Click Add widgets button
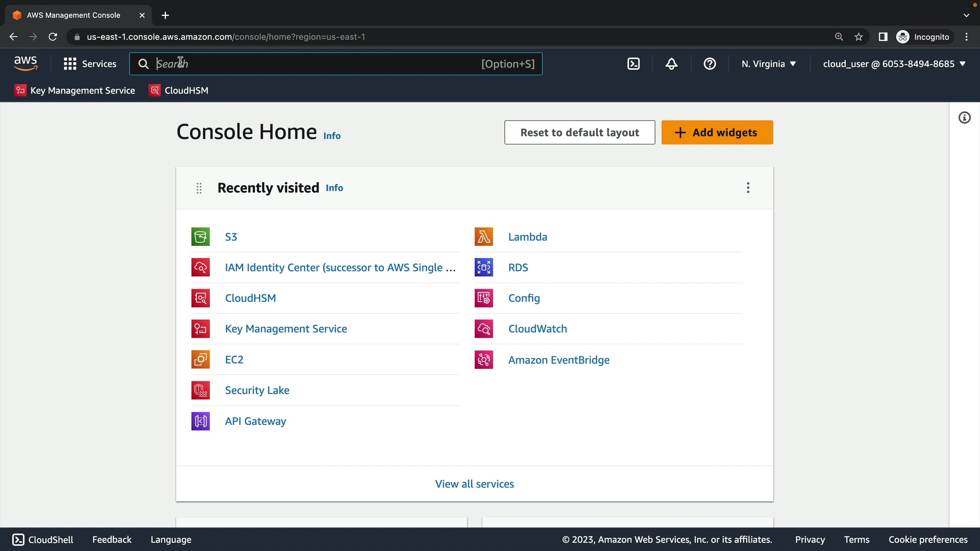The height and width of the screenshot is (551, 980). pyautogui.click(x=717, y=133)
